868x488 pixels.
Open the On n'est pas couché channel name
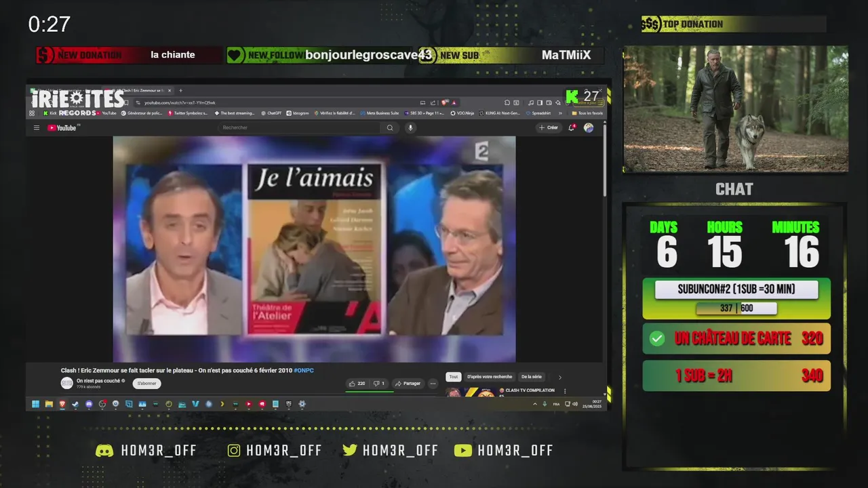98,381
